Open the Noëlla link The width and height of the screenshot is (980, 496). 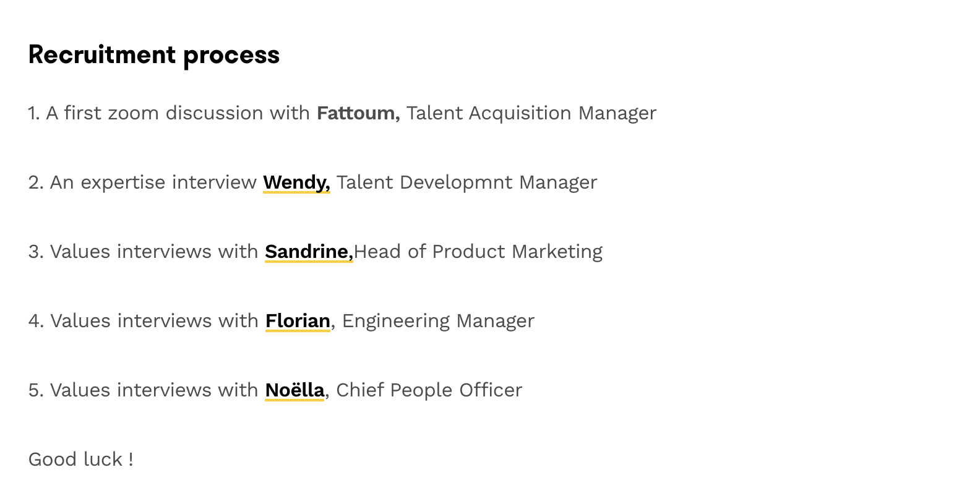coord(294,390)
